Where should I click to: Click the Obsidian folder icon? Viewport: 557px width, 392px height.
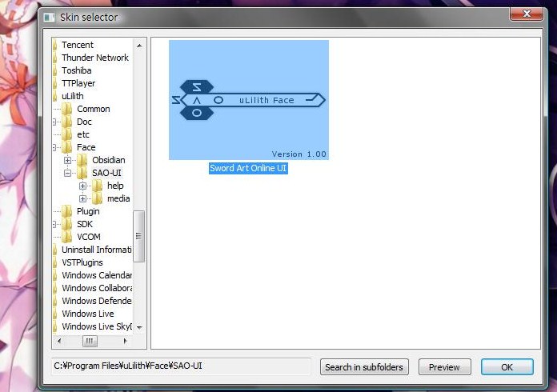[82, 160]
